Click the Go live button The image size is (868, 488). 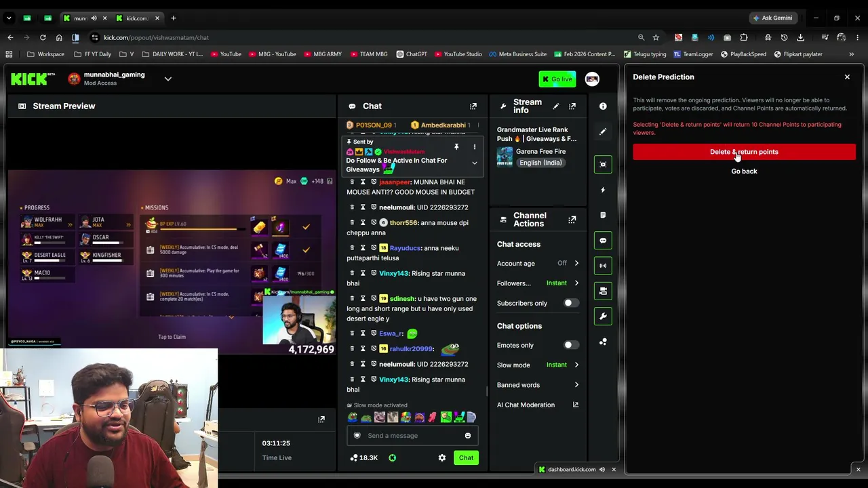[557, 79]
